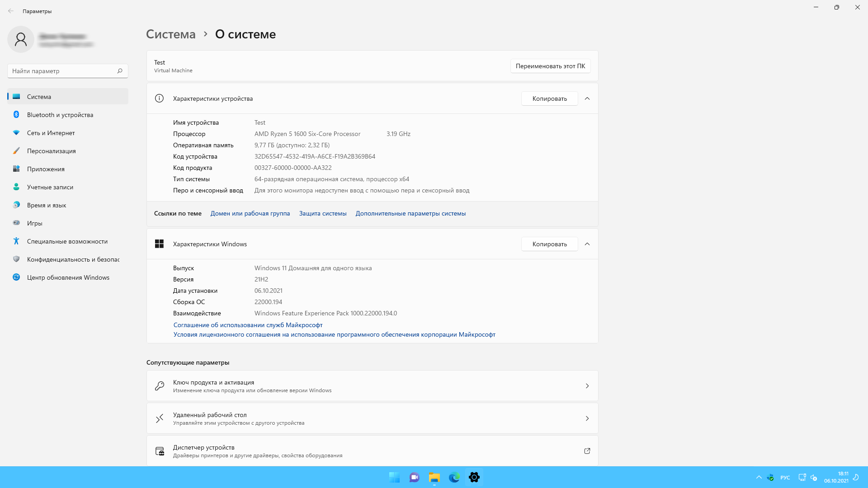
Task: Open Центр обновления Windows section
Action: (68, 277)
